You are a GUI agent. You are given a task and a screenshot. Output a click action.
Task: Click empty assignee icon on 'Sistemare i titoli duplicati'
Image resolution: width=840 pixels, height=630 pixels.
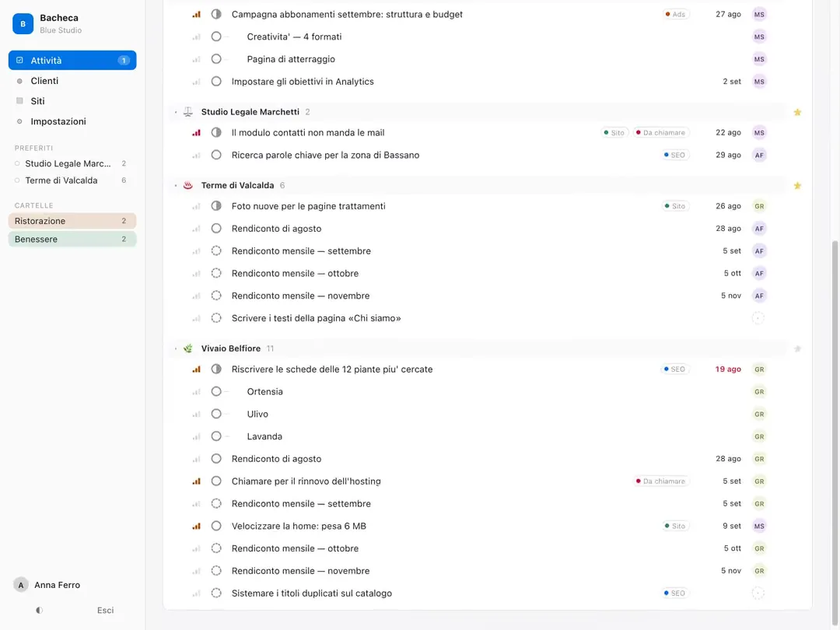758,593
